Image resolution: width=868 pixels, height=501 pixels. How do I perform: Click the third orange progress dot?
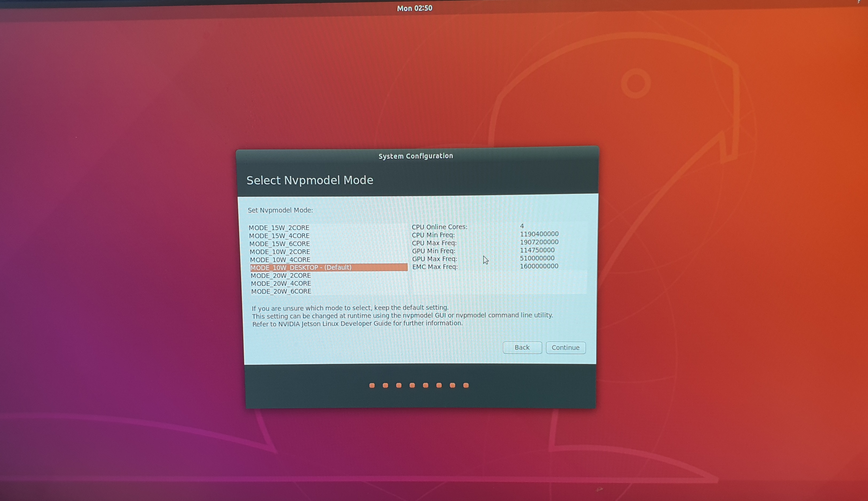(x=399, y=385)
